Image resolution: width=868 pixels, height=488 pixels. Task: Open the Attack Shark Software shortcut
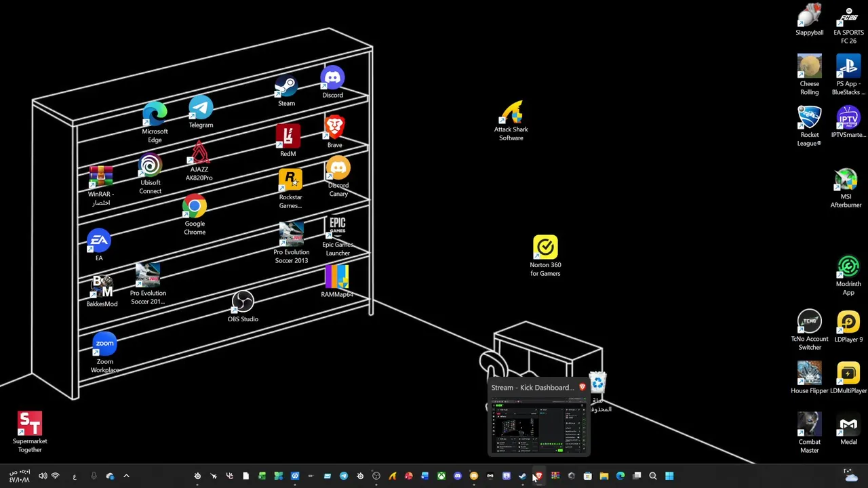511,113
